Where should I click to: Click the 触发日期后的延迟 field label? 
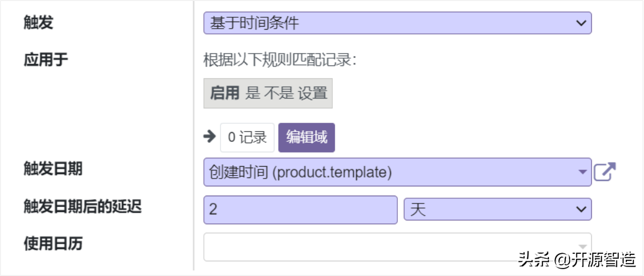(83, 207)
